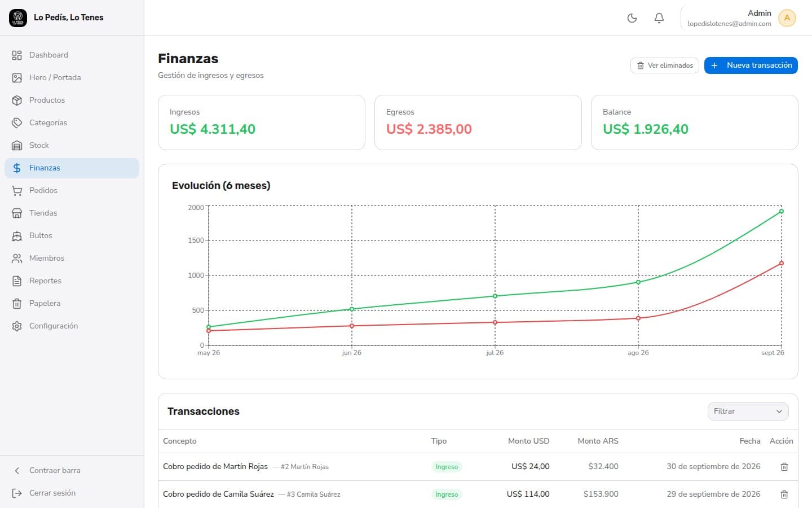This screenshot has width=812, height=508.
Task: Click the Lo Pedís logo icon
Action: tap(18, 17)
